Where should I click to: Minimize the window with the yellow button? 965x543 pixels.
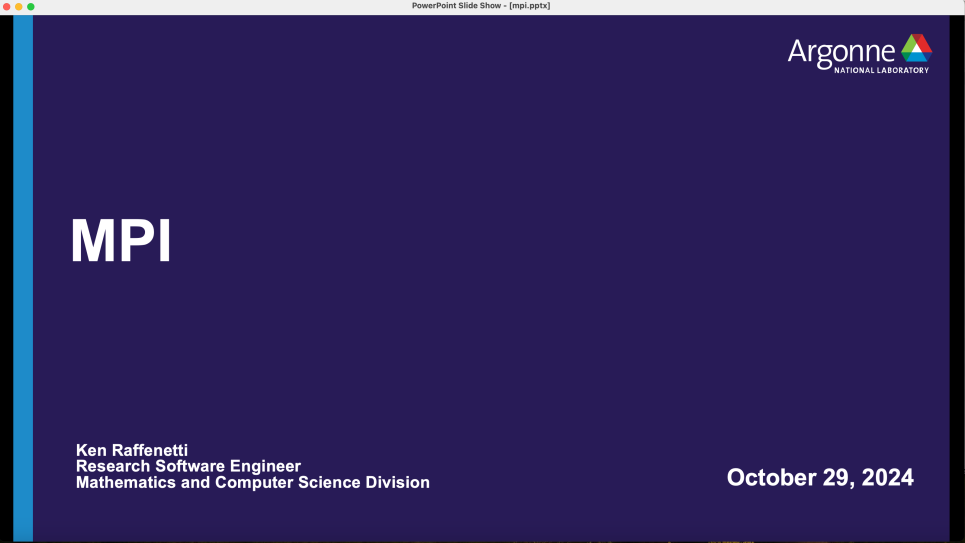coord(18,6)
